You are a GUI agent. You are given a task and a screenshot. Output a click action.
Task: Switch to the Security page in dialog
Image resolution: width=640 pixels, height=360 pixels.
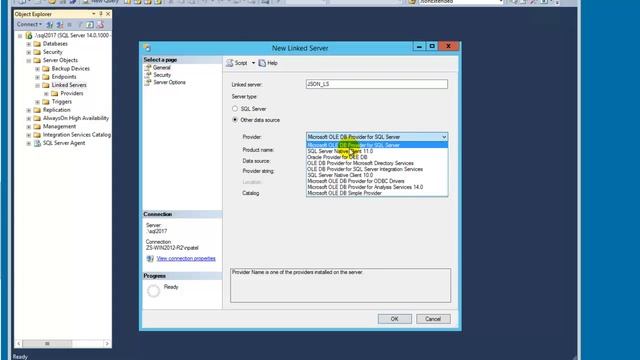point(162,75)
